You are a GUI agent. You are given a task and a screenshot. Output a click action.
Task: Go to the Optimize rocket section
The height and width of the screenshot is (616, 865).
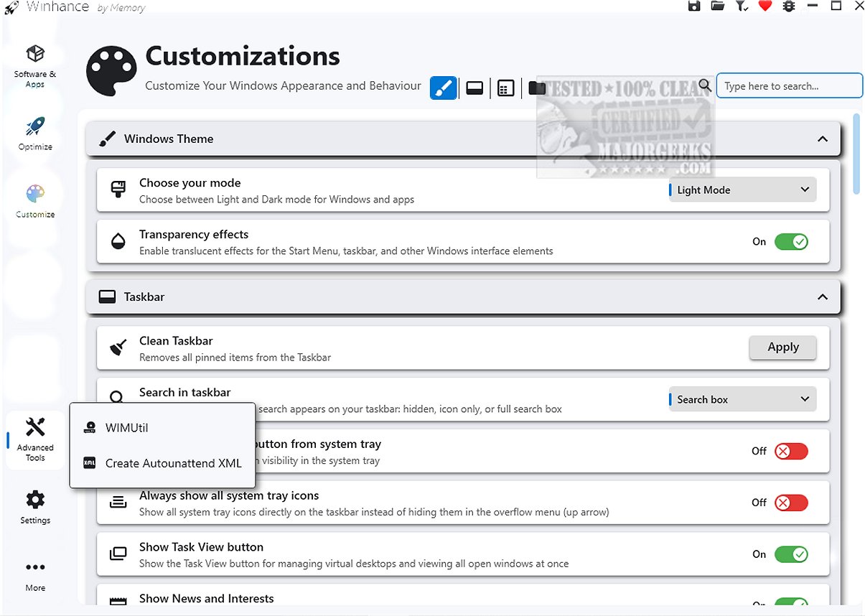coord(35,134)
